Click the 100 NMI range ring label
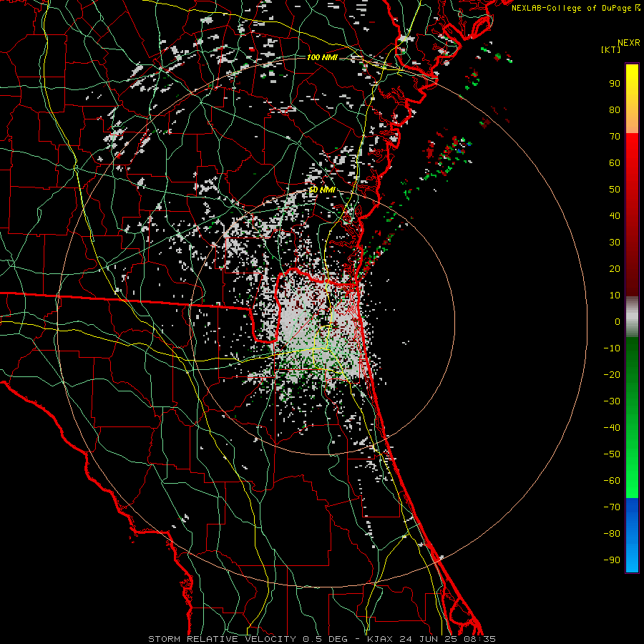The width and height of the screenshot is (644, 644). [322, 57]
